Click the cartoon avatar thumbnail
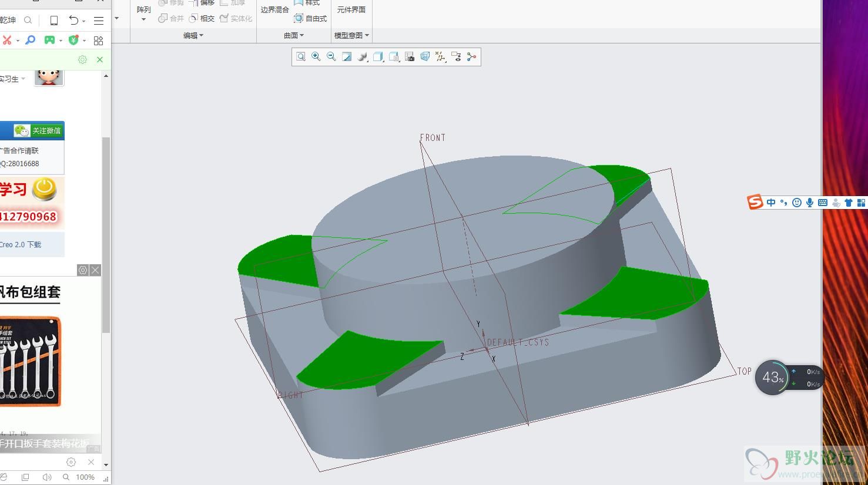The width and height of the screenshot is (868, 485). [49, 77]
